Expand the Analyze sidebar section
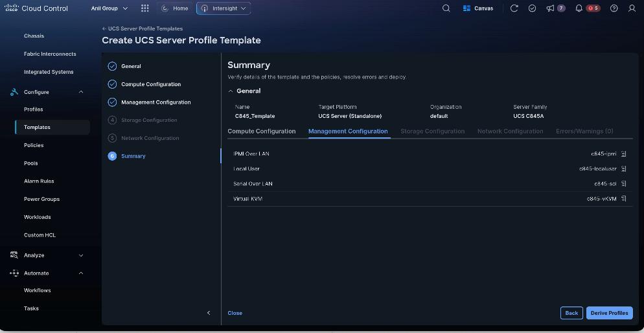644x333 pixels. tap(81, 255)
